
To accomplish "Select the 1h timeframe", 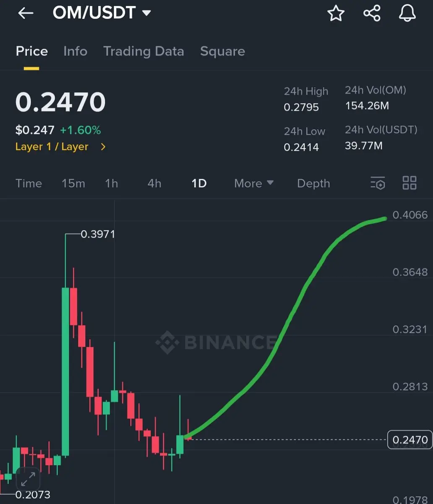I will [112, 183].
